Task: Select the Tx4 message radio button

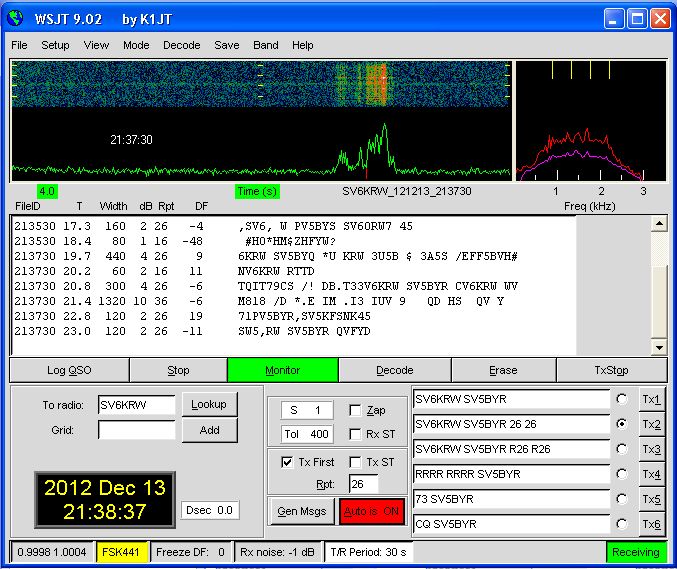Action: coord(622,474)
